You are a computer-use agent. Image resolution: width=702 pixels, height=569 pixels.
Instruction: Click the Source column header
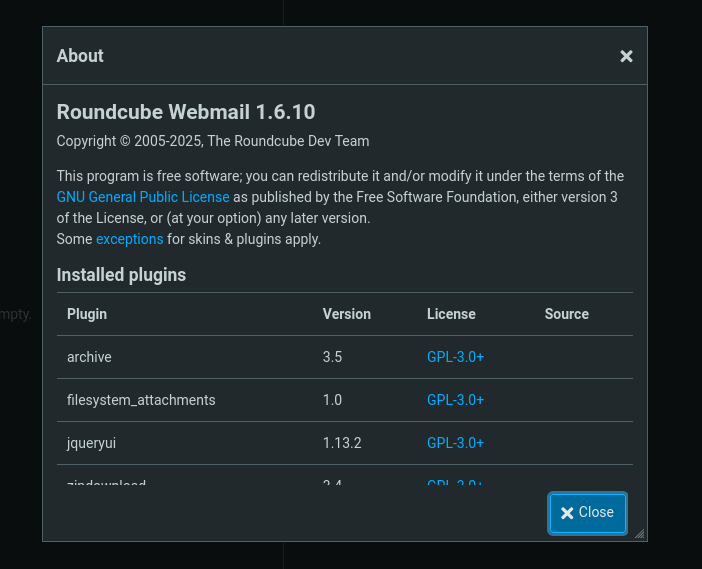pos(566,314)
